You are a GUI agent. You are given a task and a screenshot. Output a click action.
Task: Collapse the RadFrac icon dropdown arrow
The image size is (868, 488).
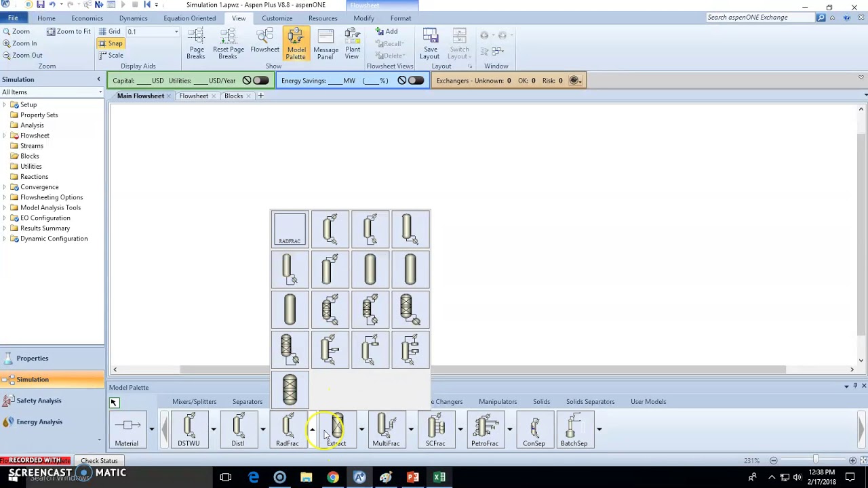[312, 430]
